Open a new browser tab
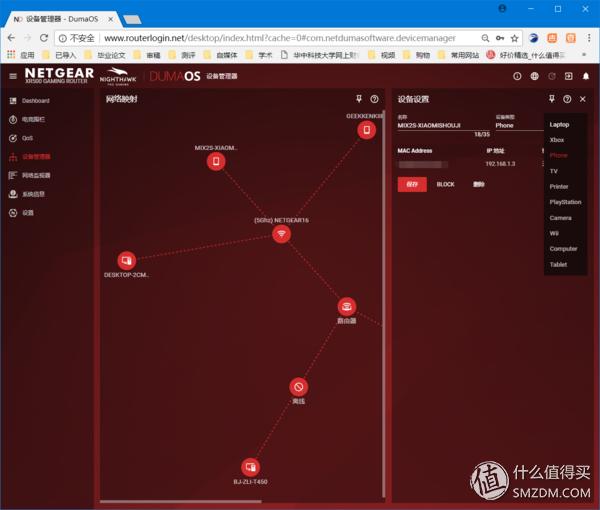 pyautogui.click(x=133, y=20)
